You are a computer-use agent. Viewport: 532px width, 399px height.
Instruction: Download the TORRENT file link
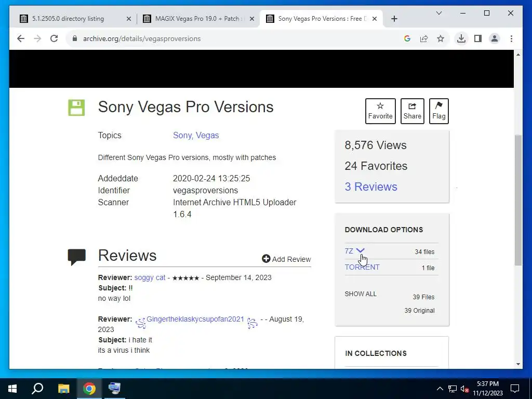click(x=362, y=267)
